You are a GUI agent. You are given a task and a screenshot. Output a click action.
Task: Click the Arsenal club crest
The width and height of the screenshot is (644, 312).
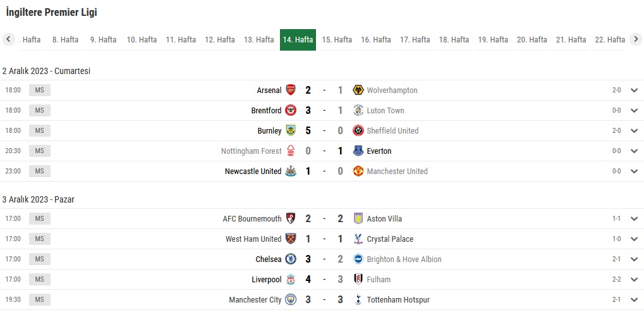(291, 90)
